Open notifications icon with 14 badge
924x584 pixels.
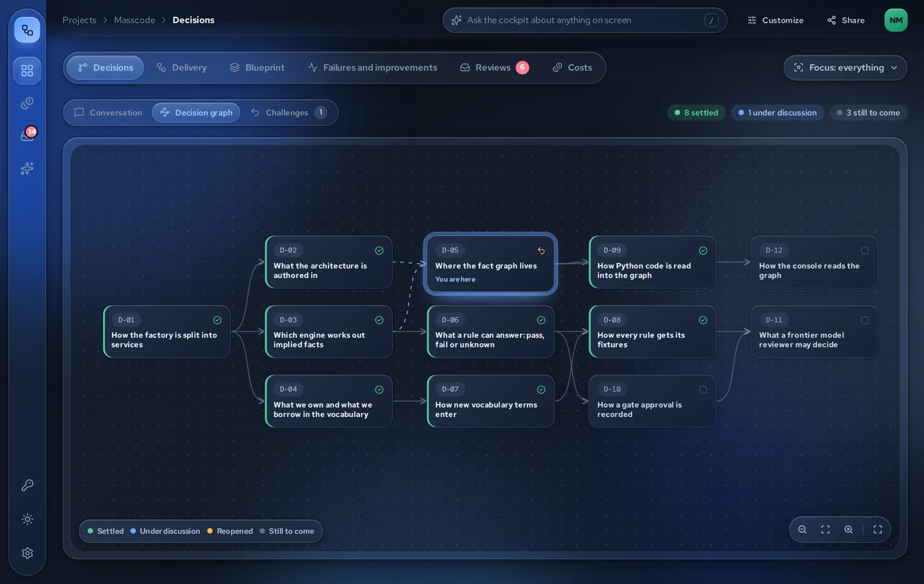pos(27,135)
